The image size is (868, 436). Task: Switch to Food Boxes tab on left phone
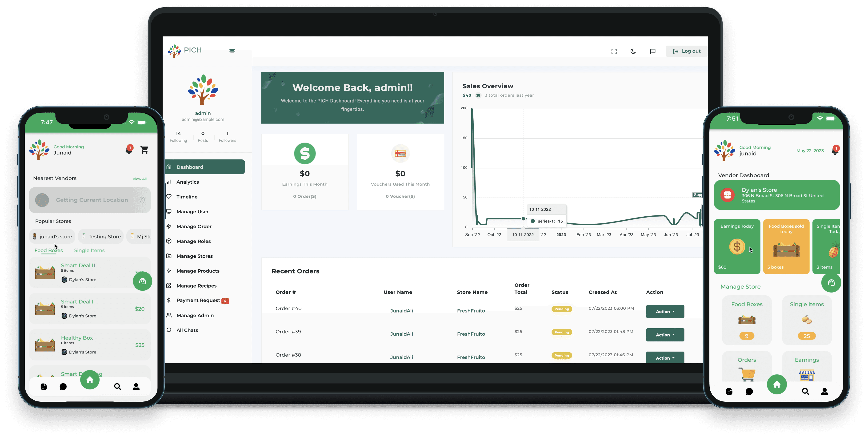(x=48, y=250)
